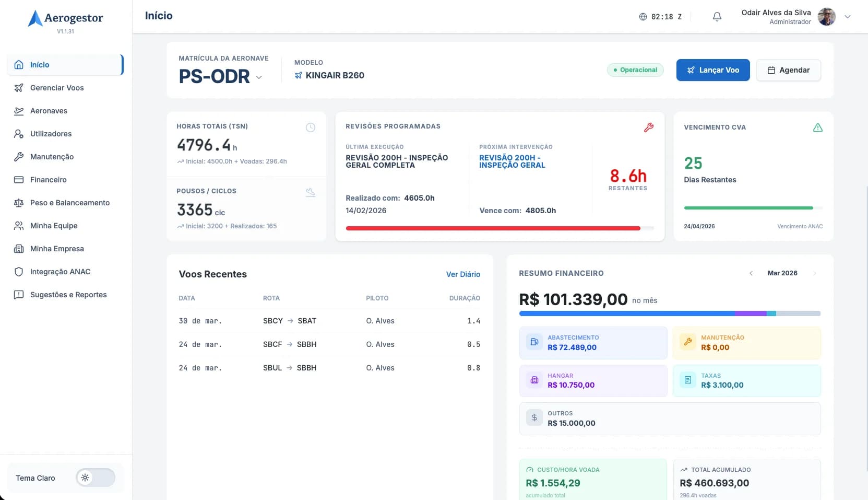Click the red revision progress bar

[x=493, y=228]
